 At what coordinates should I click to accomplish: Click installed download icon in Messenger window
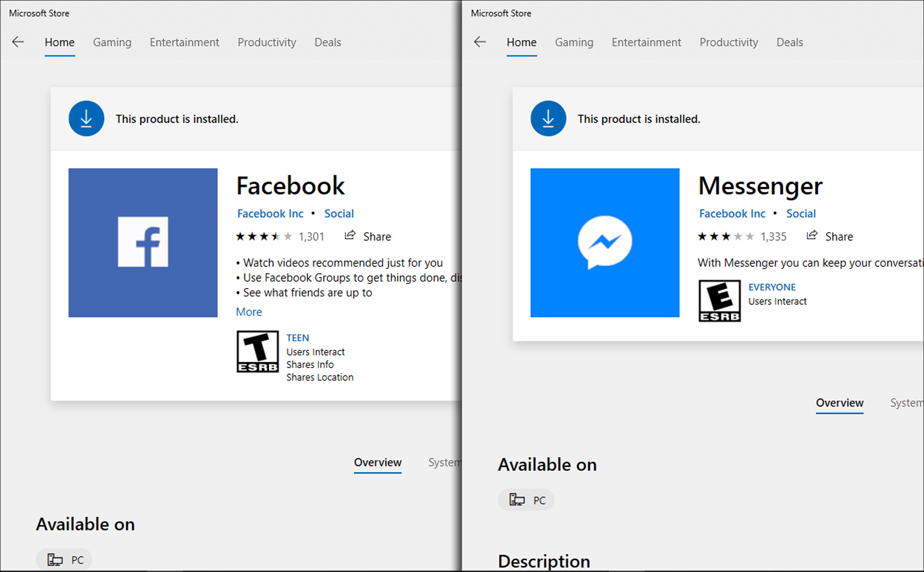point(548,119)
